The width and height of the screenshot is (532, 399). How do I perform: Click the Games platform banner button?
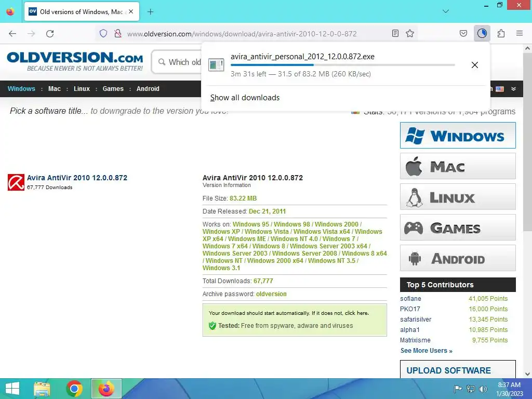pyautogui.click(x=458, y=228)
